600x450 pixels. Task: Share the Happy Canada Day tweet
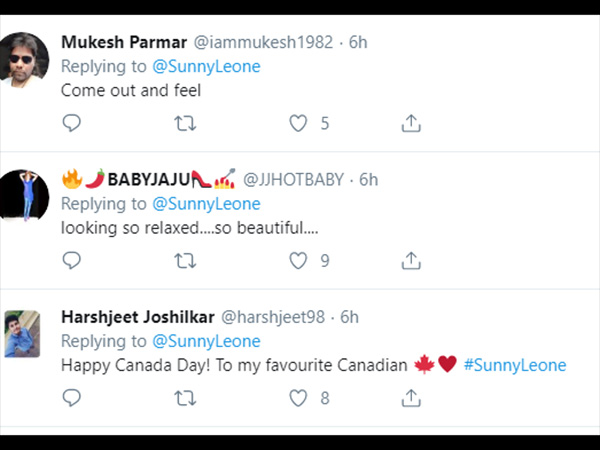pos(411,398)
